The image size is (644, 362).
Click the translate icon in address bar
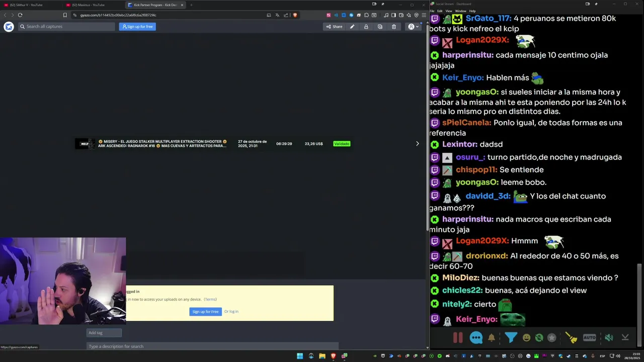277,15
